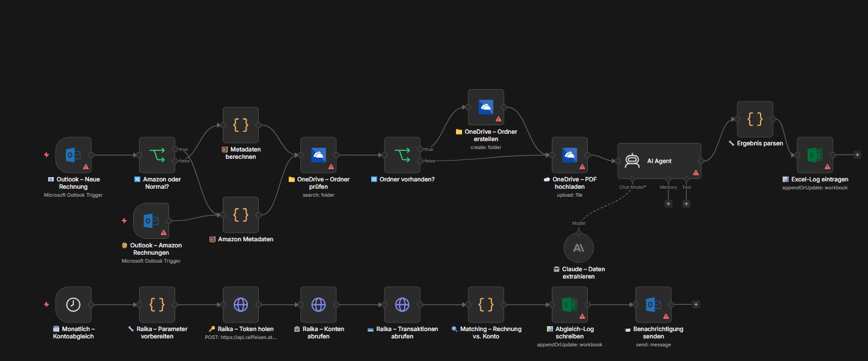
Task: Select the OneDrive – PDF hochladen node
Action: pyautogui.click(x=570, y=155)
